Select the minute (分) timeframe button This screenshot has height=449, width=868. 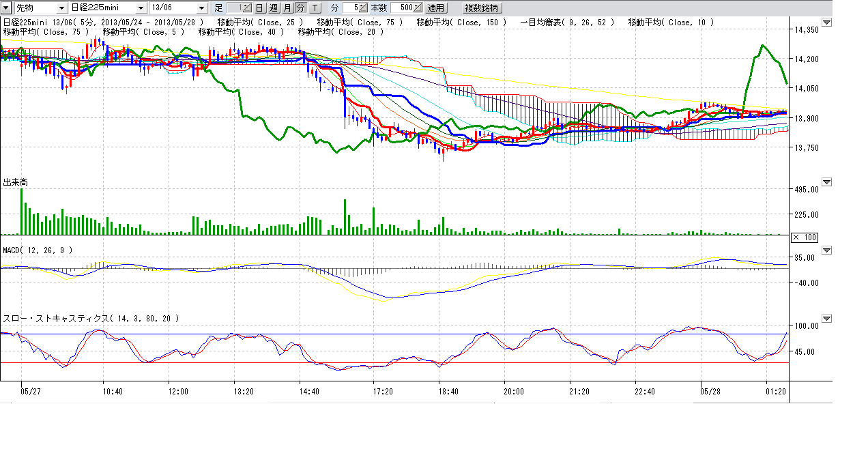(x=300, y=8)
